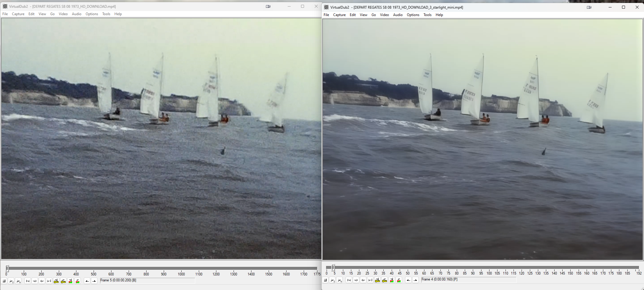Go to last frame in starlight_mini window
Screen dimensions: 644x290
(370, 280)
